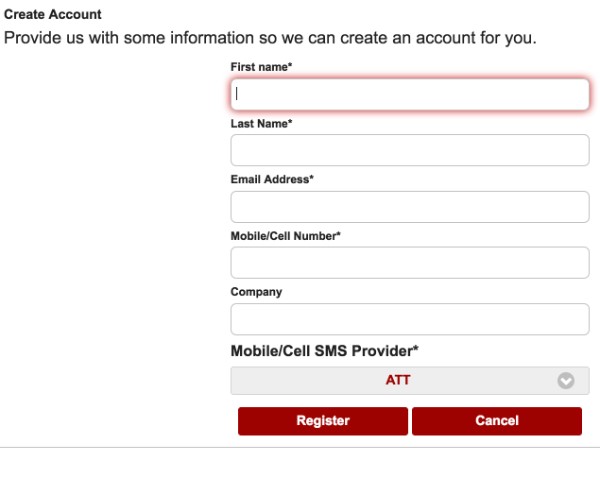Click the horizontal divider below the form
600x478 pixels.
coord(300,446)
